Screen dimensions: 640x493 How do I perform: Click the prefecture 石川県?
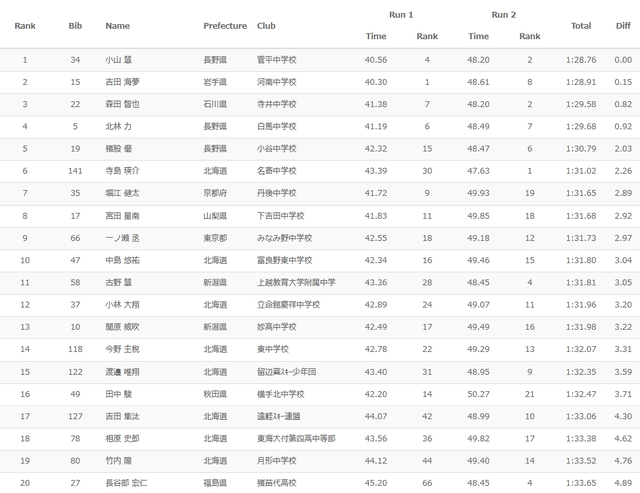pyautogui.click(x=215, y=104)
